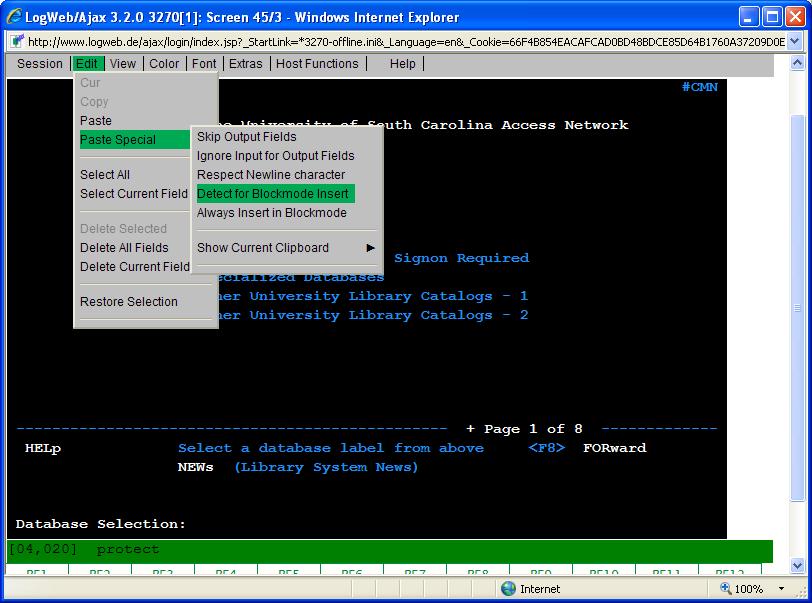Click the NEWs command
The width and height of the screenshot is (812, 603).
click(196, 467)
